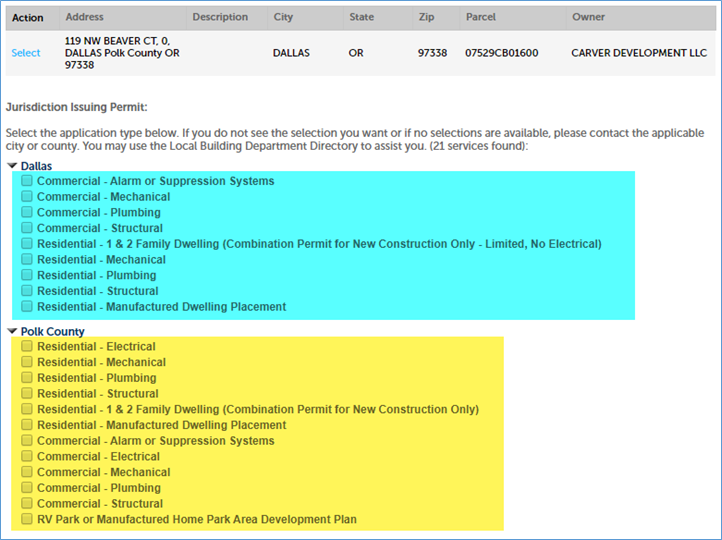Enable Dallas Residential - Manufactured Dwelling Placement
Viewport: 722px width, 540px height.
pyautogui.click(x=28, y=307)
